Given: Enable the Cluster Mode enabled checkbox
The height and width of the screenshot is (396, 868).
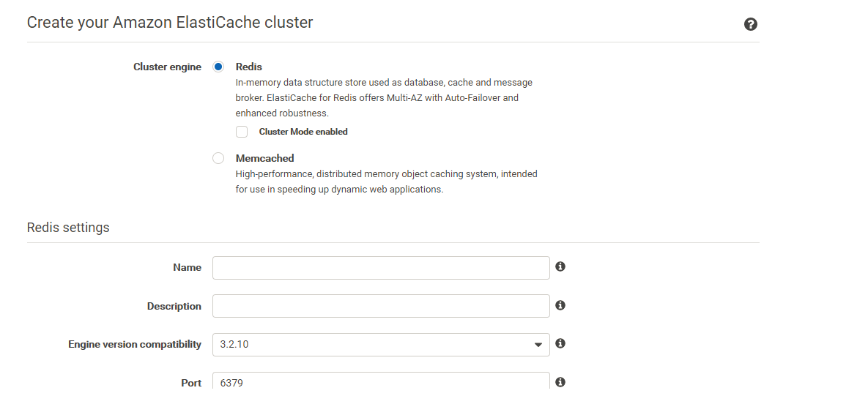Looking at the screenshot, I should tap(242, 132).
